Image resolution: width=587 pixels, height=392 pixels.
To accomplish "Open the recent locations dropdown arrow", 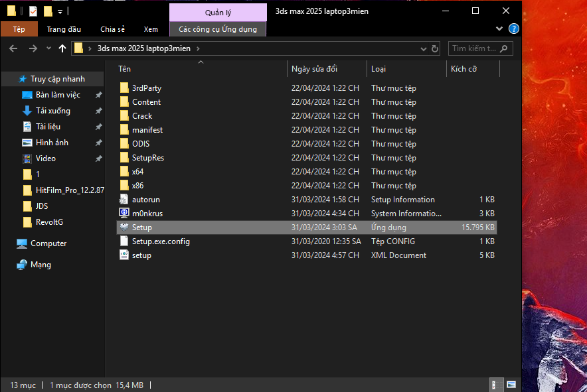I will [x=48, y=48].
